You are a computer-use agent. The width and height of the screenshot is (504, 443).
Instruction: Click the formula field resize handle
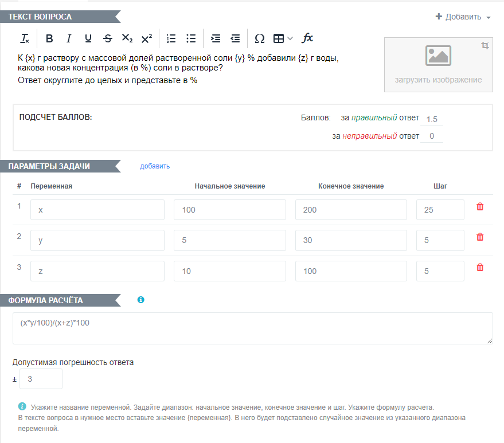tap(489, 341)
